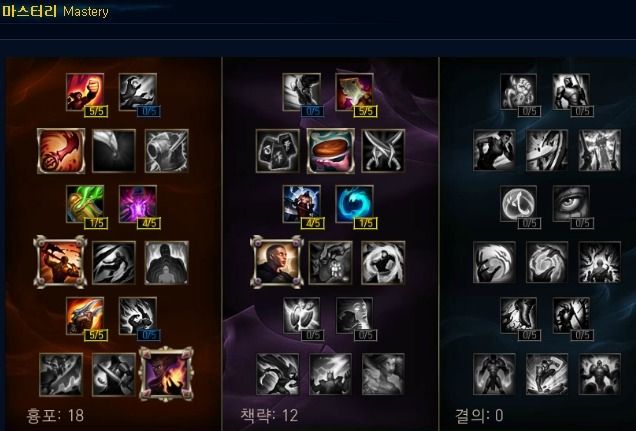Click the grey helmet mastery in Ferocity second row
This screenshot has width=636, height=431.
coord(167,151)
